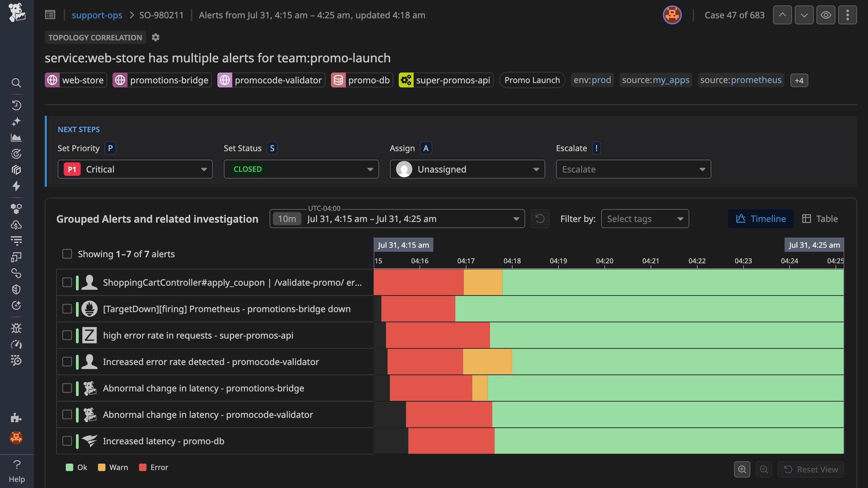The image size is (868, 488).
Task: Expand the Assign dropdown currently Unassigned
Action: click(467, 169)
